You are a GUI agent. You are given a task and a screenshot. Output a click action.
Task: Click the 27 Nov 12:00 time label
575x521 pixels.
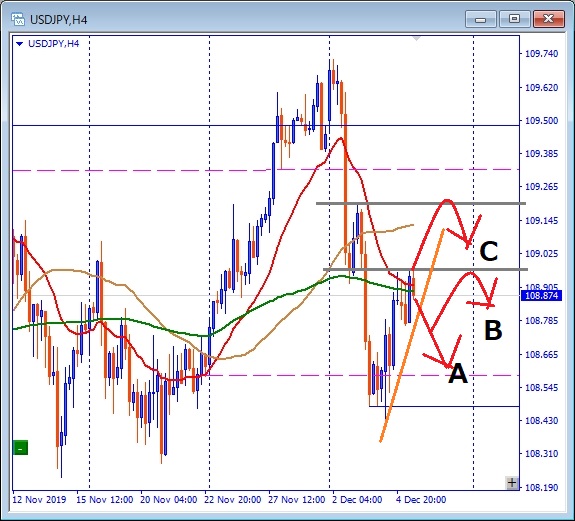click(x=297, y=500)
